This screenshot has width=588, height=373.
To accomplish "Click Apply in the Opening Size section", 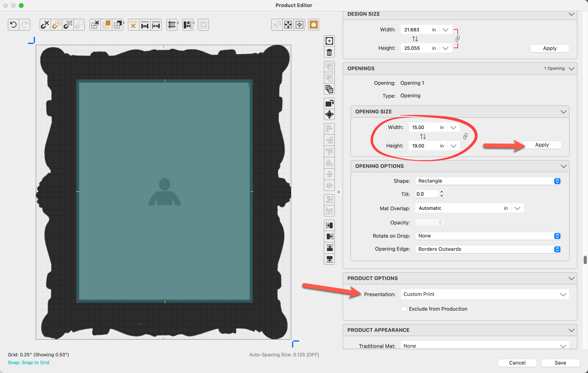I will tap(542, 145).
